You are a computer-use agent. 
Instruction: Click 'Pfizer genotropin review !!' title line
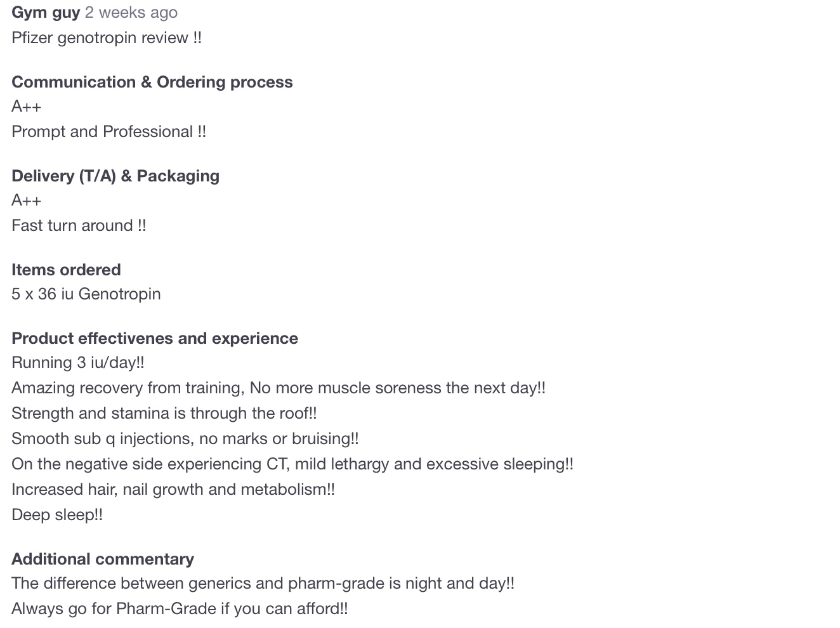[107, 38]
